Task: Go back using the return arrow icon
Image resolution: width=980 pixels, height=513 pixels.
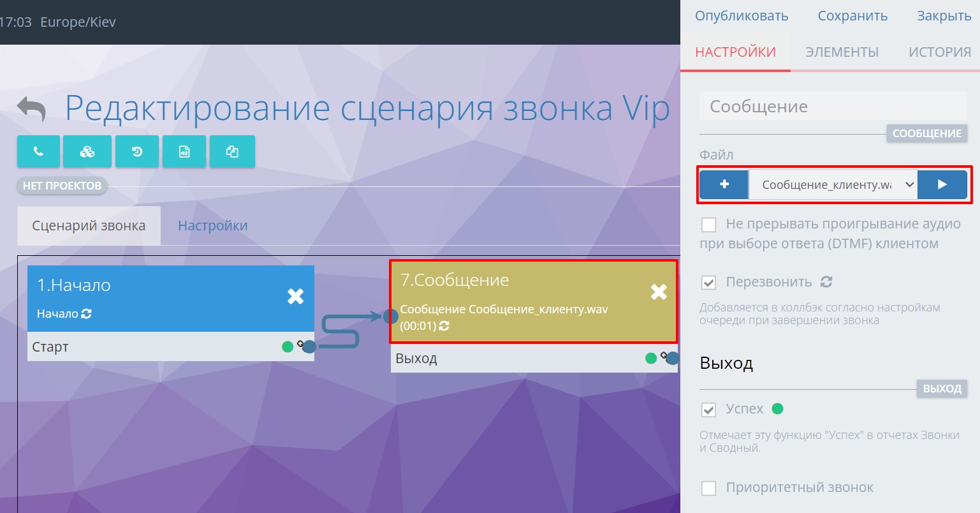Action: click(32, 108)
